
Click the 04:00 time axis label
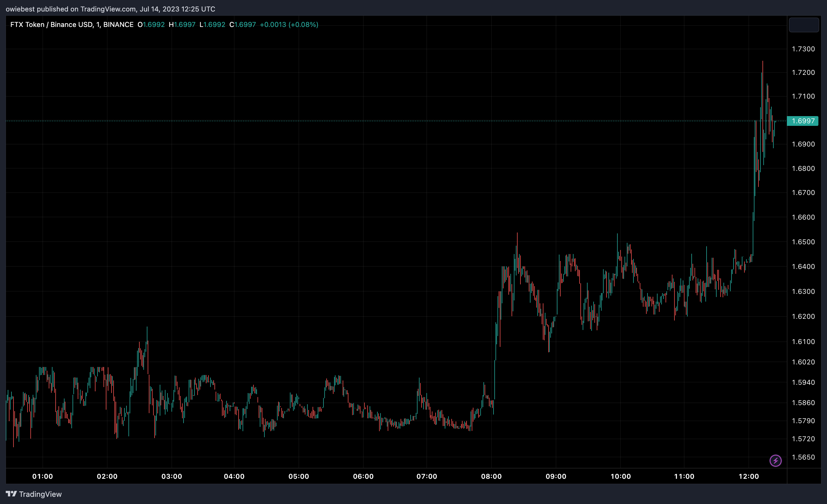(234, 476)
